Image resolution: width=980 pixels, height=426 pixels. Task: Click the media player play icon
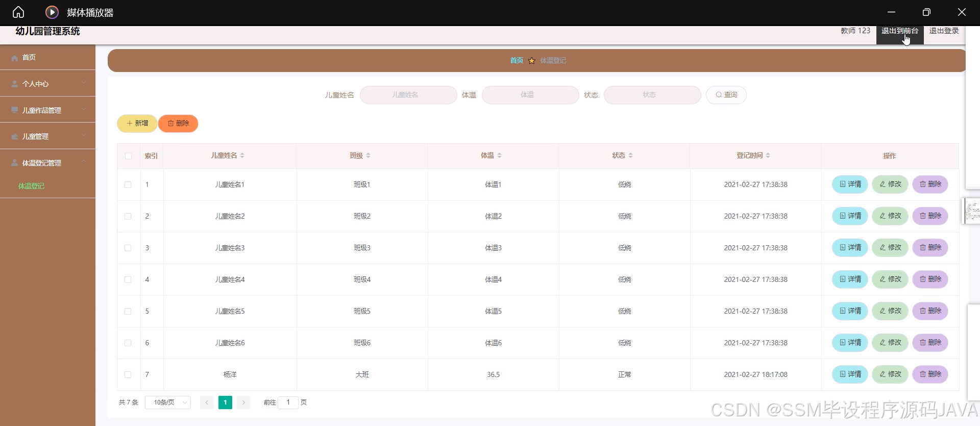52,12
